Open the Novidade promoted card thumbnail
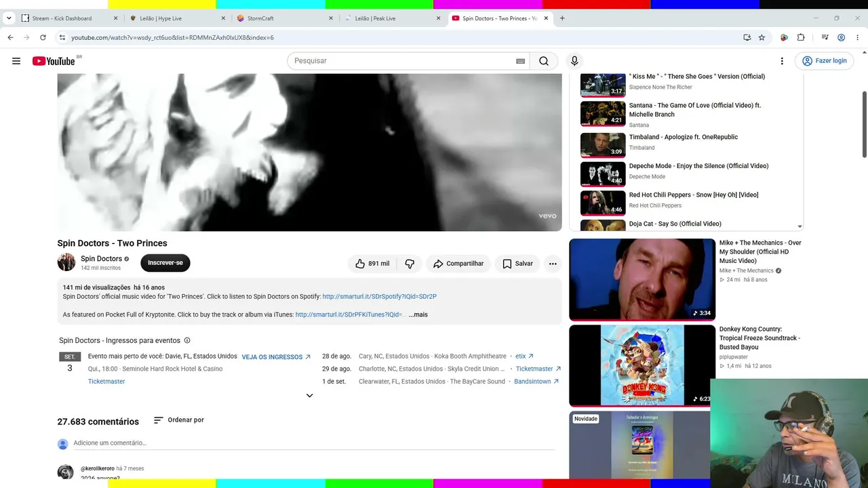Image resolution: width=868 pixels, height=488 pixels. click(639, 445)
